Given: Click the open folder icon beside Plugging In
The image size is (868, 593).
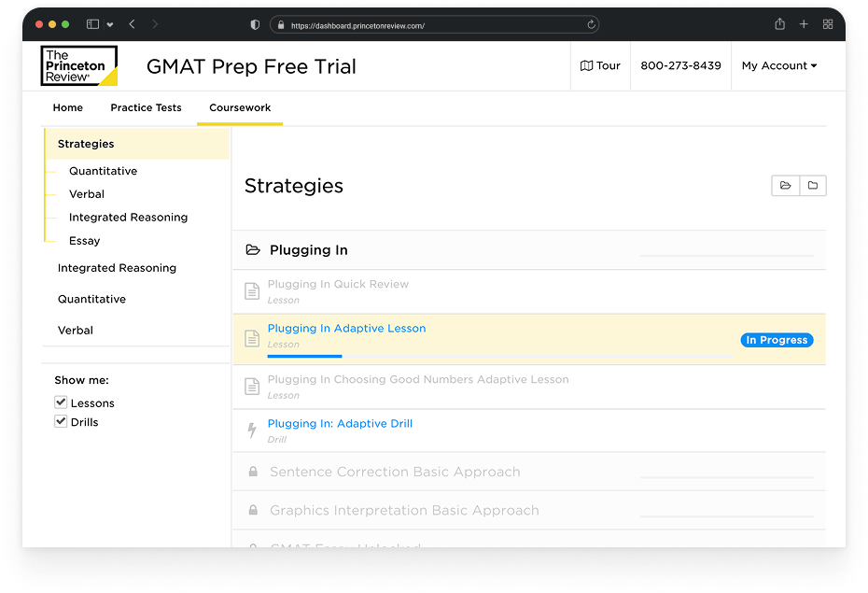Looking at the screenshot, I should (252, 249).
